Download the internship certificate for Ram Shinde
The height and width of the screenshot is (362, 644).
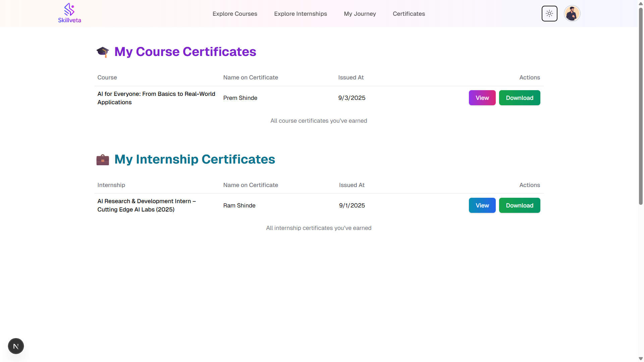click(x=520, y=205)
